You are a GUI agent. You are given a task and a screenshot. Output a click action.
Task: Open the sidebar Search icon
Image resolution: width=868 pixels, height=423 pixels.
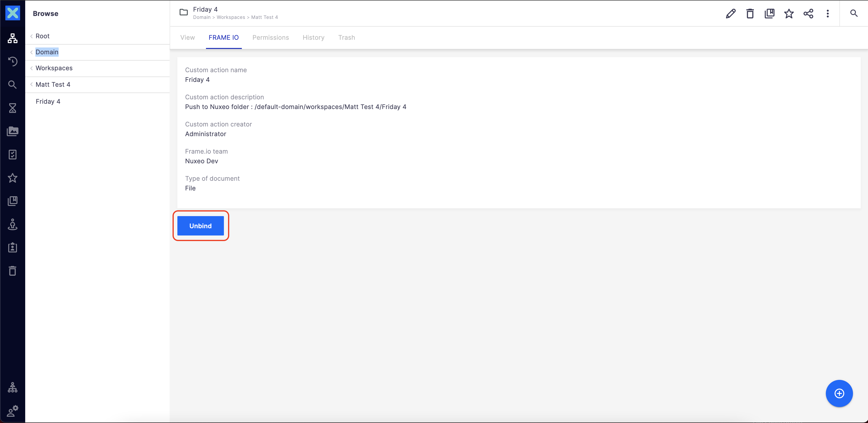[x=12, y=85]
